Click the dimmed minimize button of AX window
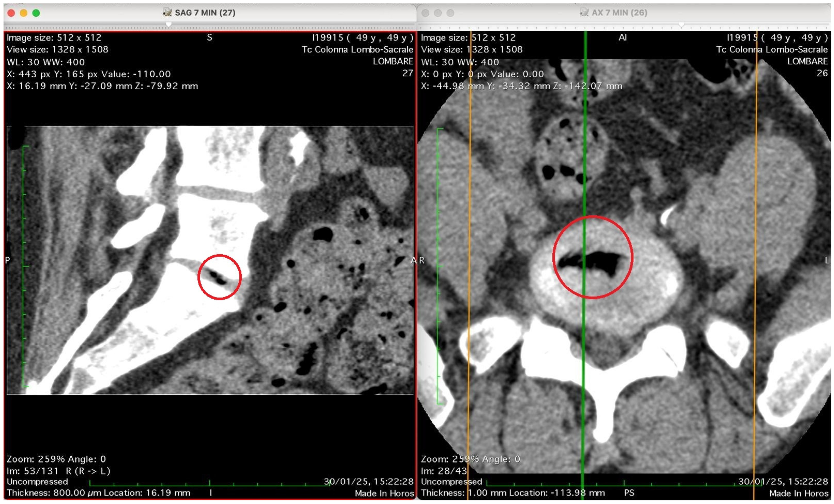This screenshot has width=834, height=504. coord(438,13)
